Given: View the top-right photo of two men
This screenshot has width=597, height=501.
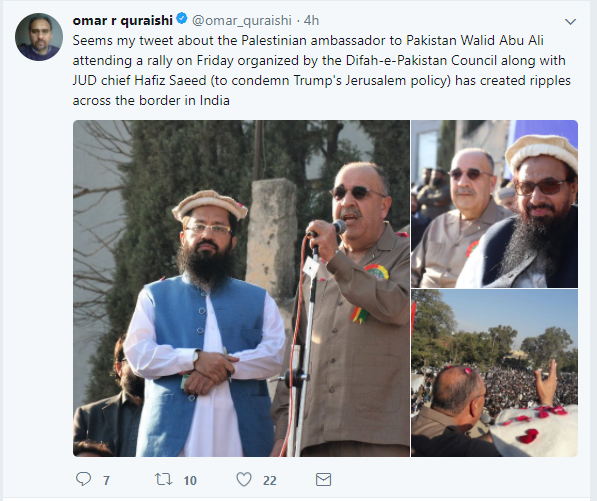Looking at the screenshot, I should (494, 204).
